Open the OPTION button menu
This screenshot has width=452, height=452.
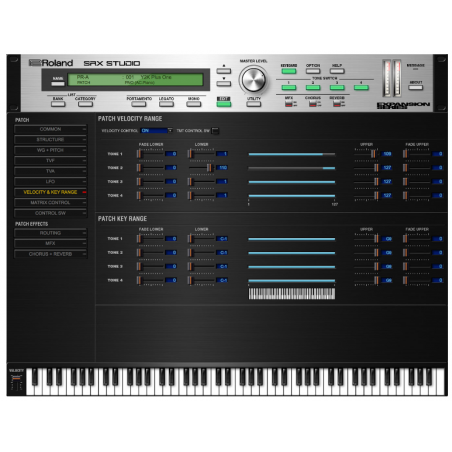(x=313, y=71)
